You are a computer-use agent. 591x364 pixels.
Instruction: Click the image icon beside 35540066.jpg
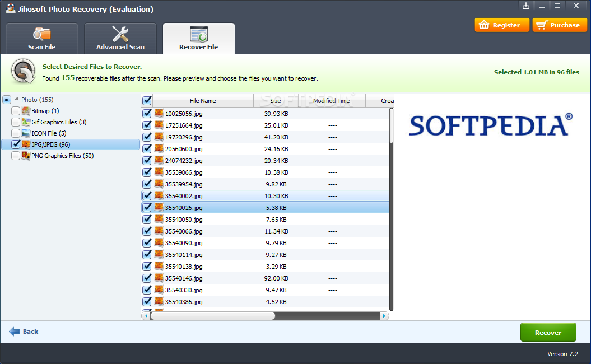[159, 231]
